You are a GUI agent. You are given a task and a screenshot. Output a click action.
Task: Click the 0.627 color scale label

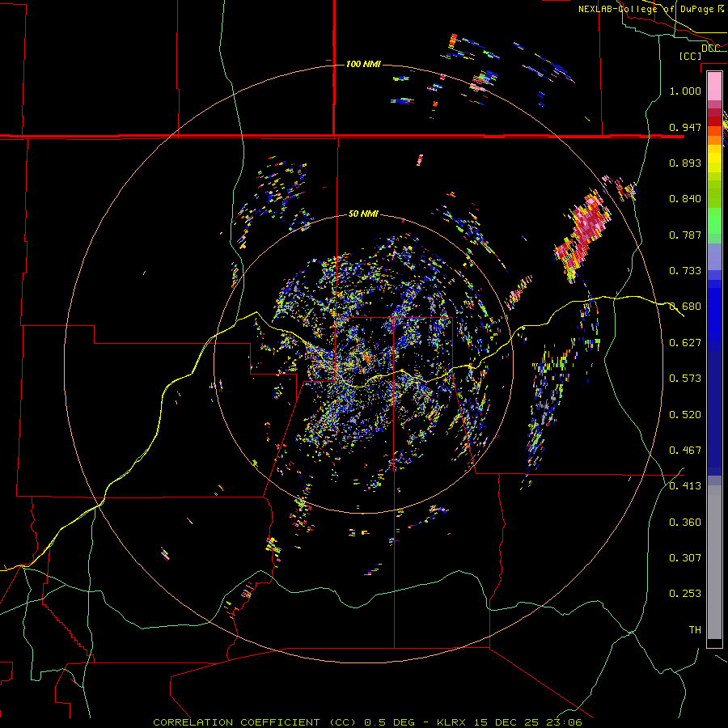tap(685, 343)
